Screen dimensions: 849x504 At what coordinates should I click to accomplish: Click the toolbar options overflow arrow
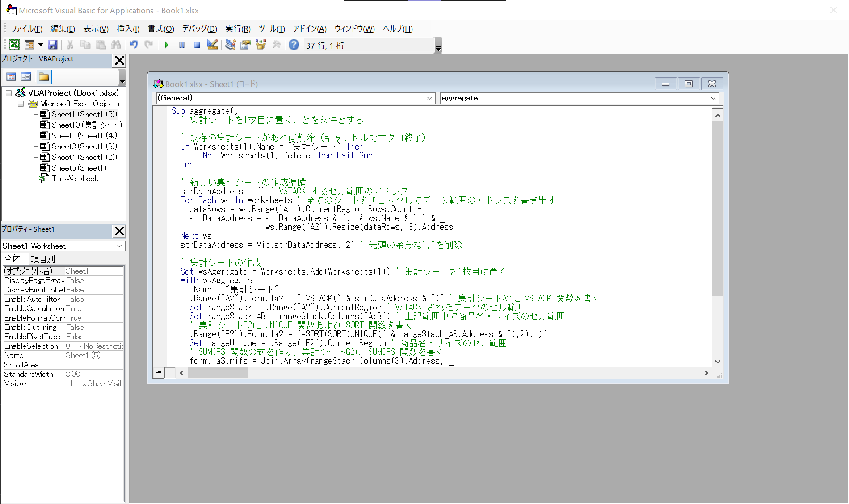(438, 46)
